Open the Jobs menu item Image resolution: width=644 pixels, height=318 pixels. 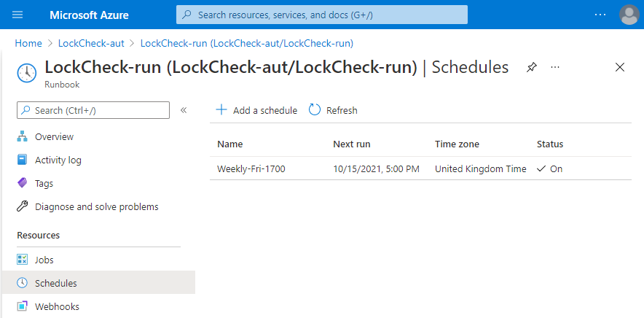click(44, 260)
